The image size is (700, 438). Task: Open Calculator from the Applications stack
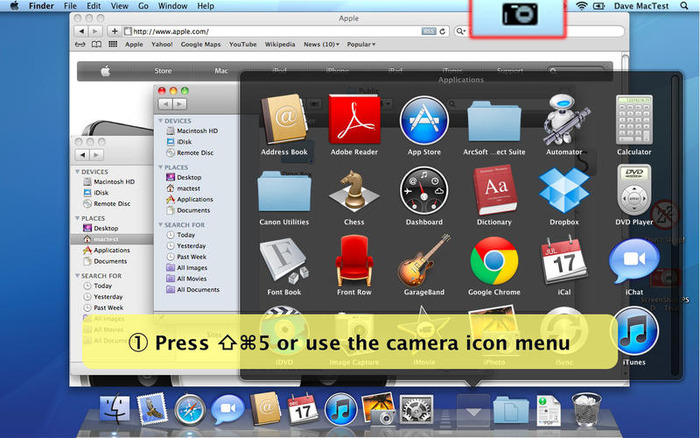coord(634,120)
